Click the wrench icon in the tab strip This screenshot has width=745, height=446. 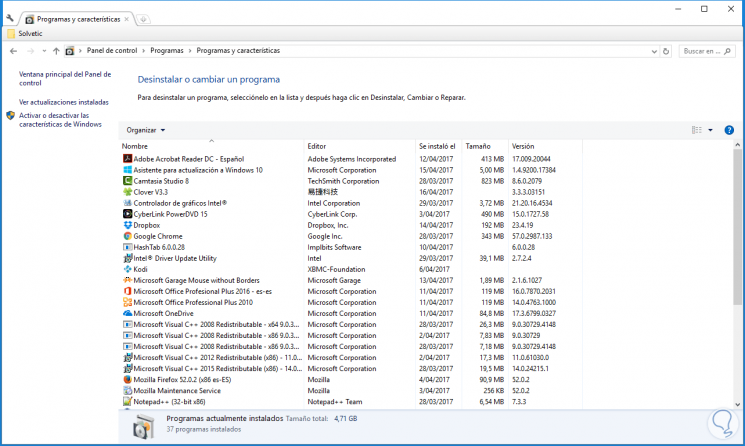[10, 19]
